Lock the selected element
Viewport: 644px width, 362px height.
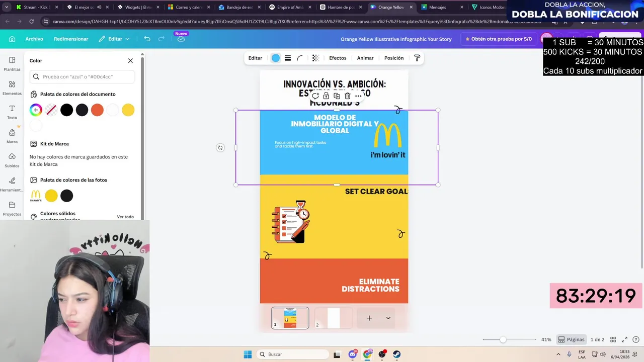[x=326, y=96]
